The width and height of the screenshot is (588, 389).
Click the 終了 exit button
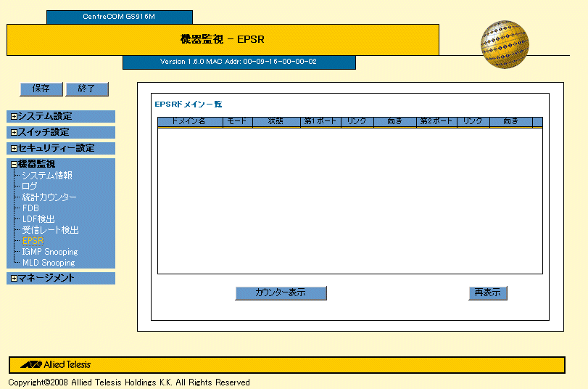[x=87, y=89]
